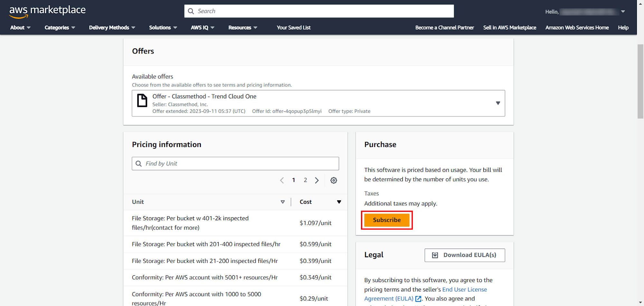
Task: Open End User License Agreement link
Action: click(x=426, y=294)
